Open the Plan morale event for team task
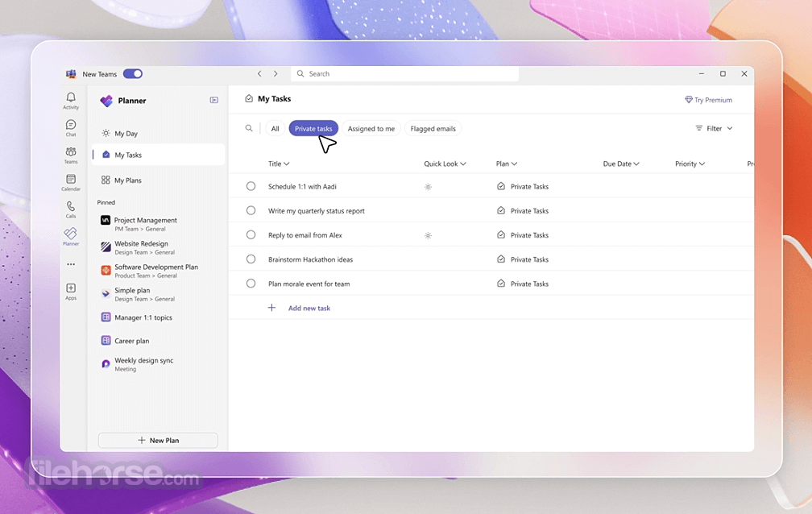 [309, 284]
